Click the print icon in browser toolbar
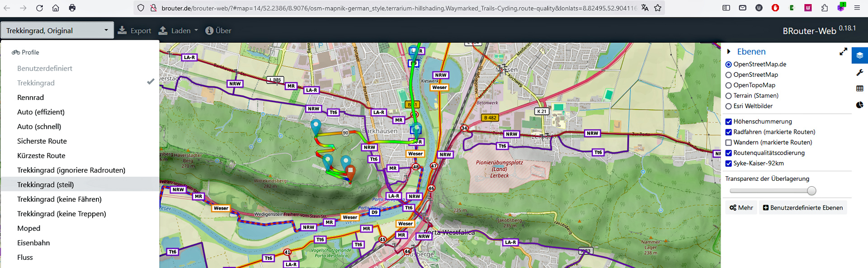Screen dimensions: 868x268 point(72,8)
